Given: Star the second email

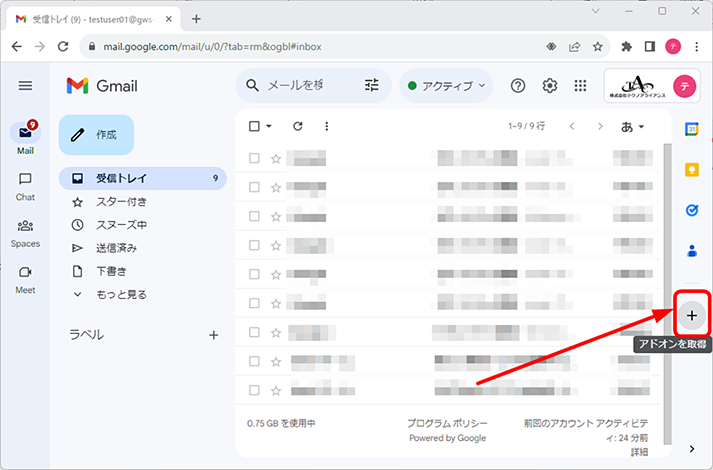Looking at the screenshot, I should 276,187.
